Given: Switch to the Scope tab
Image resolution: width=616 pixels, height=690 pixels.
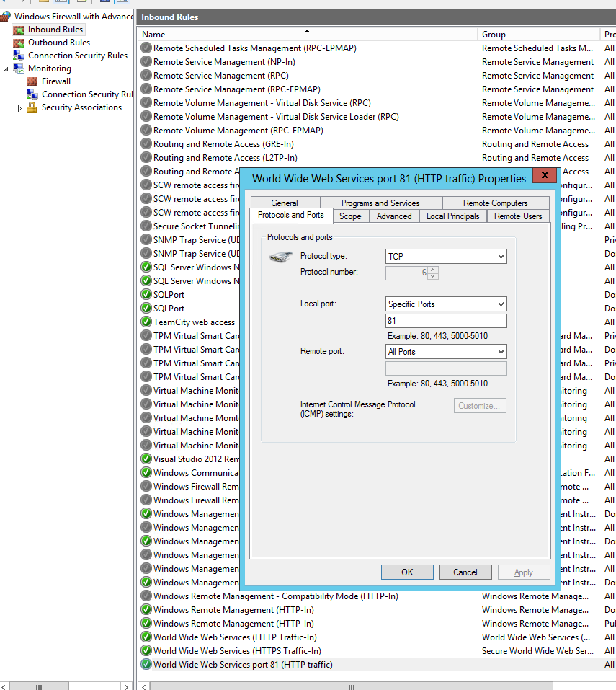Looking at the screenshot, I should (350, 216).
